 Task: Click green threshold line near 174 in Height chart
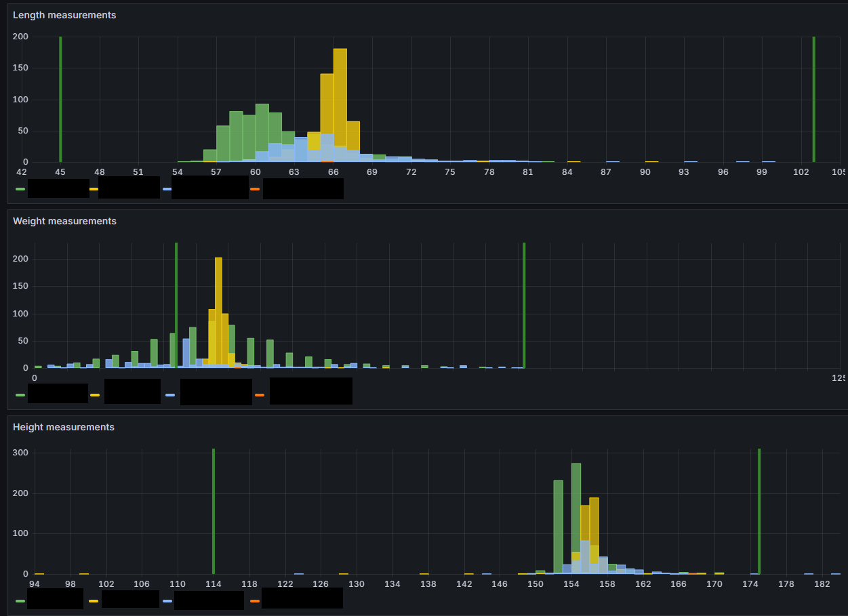[759, 511]
